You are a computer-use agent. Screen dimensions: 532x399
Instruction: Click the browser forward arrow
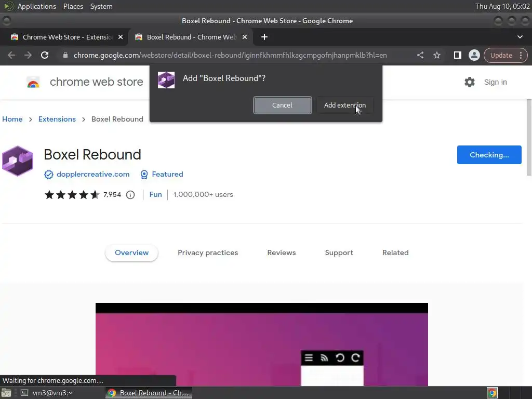[x=28, y=55]
